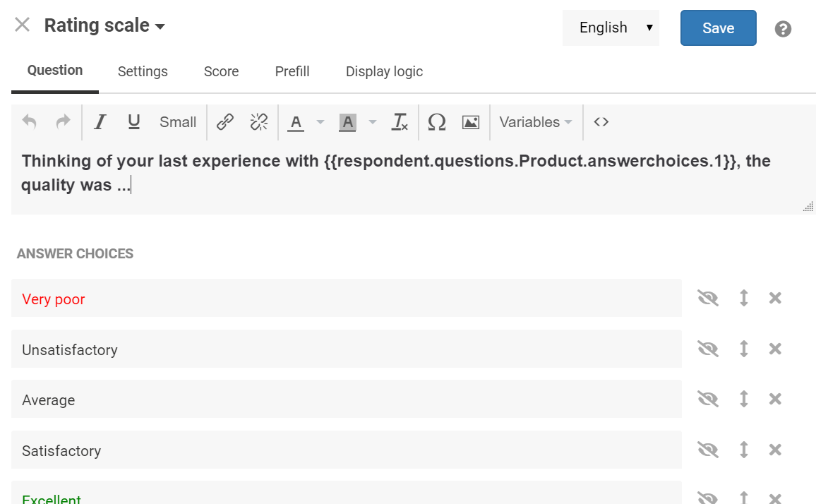The height and width of the screenshot is (504, 816).
Task: Open the Score tab
Action: [221, 71]
